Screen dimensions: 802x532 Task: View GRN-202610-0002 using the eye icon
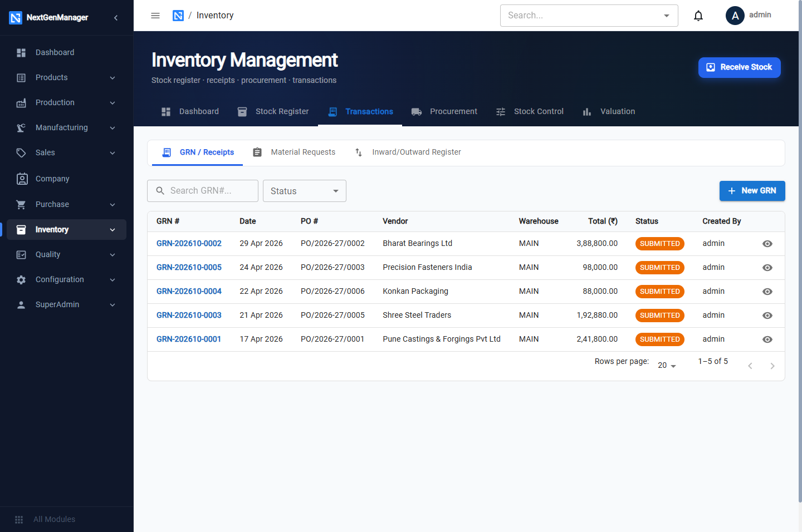(x=767, y=244)
